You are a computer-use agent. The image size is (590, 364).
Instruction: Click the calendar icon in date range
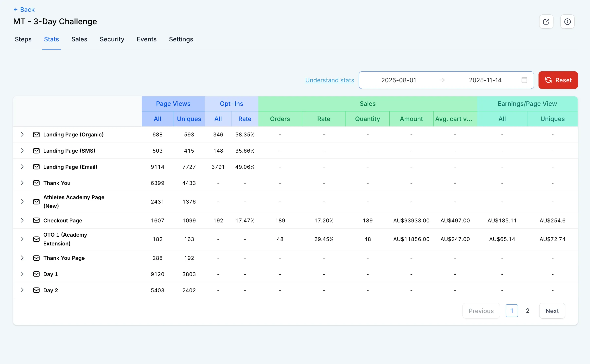coord(524,80)
